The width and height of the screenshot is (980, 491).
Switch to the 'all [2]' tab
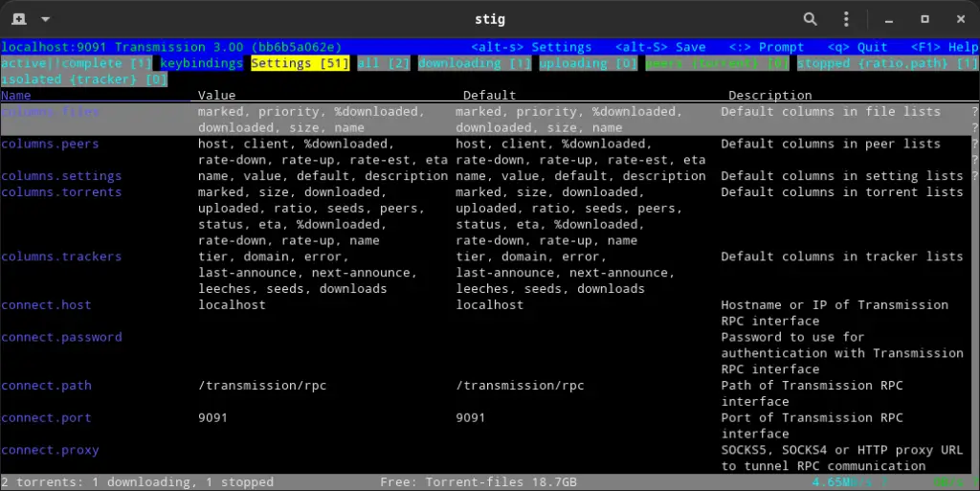pyautogui.click(x=384, y=63)
